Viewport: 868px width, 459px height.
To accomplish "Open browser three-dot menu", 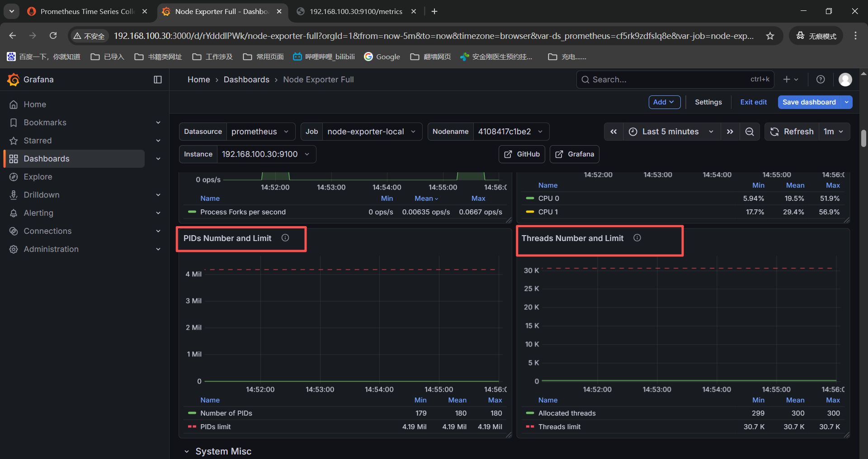I will [x=855, y=36].
